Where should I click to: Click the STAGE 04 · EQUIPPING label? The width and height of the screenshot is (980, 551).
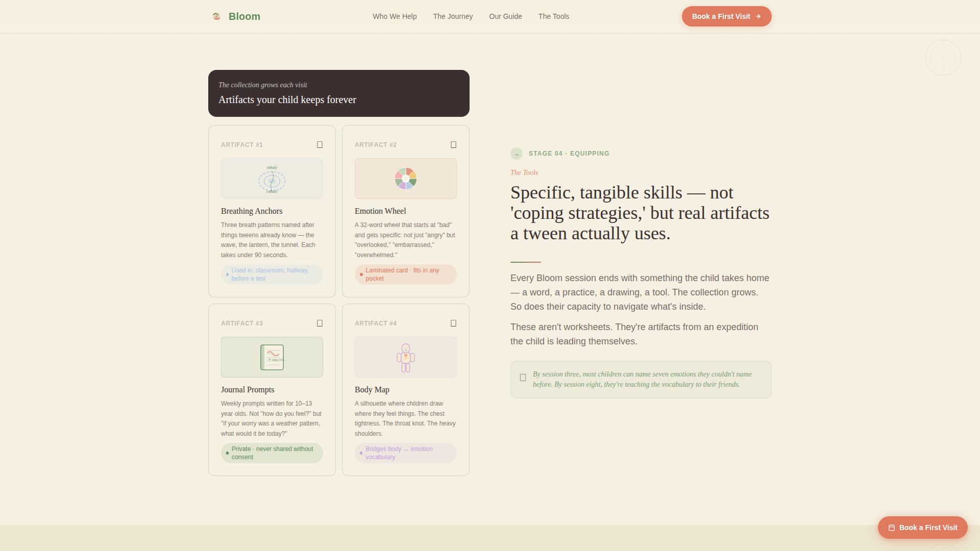point(569,154)
